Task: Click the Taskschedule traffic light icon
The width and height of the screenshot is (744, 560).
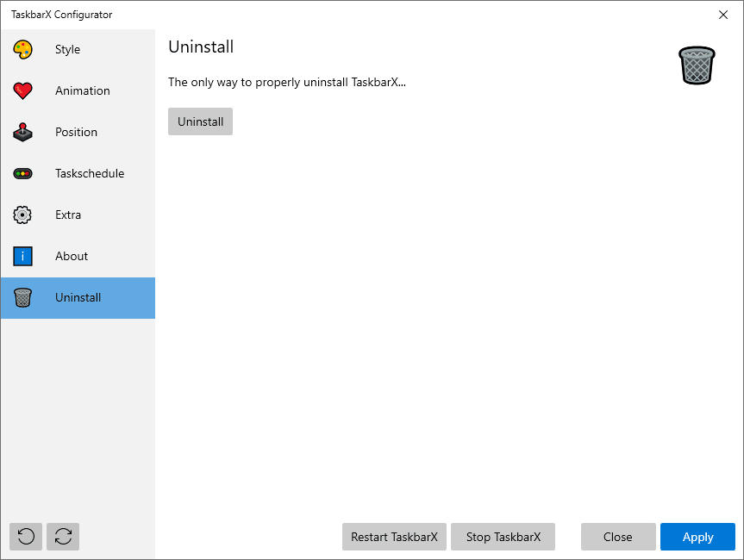Action: tap(22, 173)
